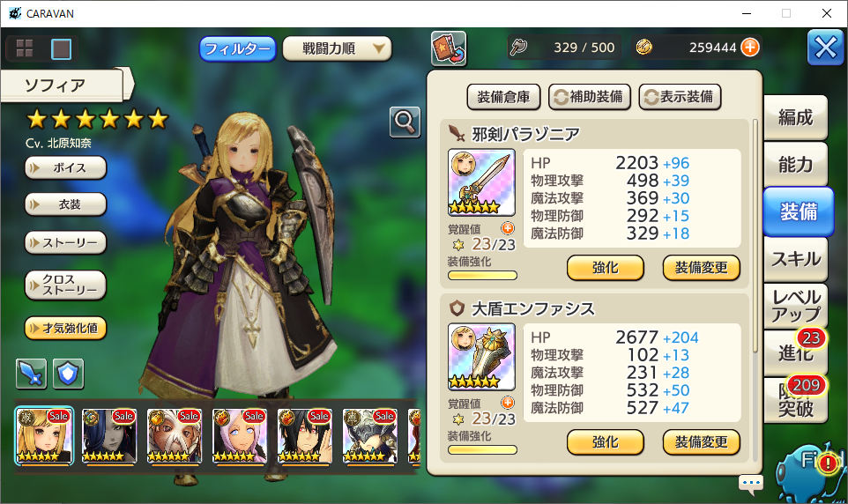Add awakening value for 大盾エンファシス
This screenshot has height=504, width=848.
tap(508, 403)
